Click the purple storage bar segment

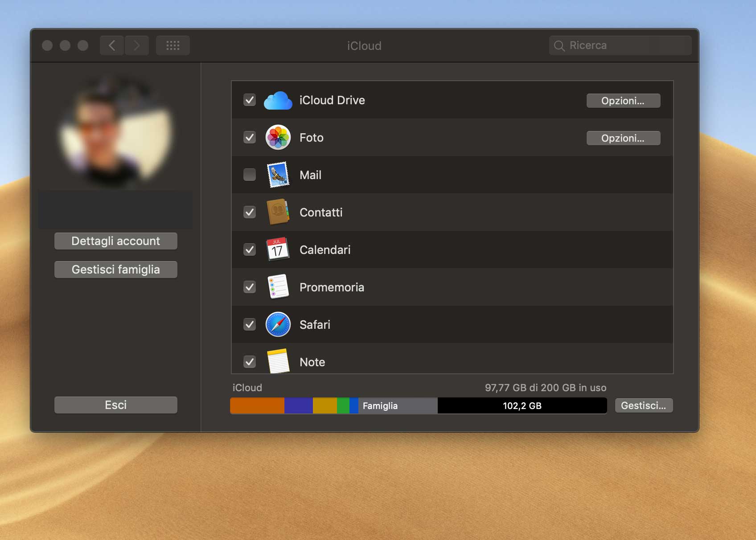(299, 406)
